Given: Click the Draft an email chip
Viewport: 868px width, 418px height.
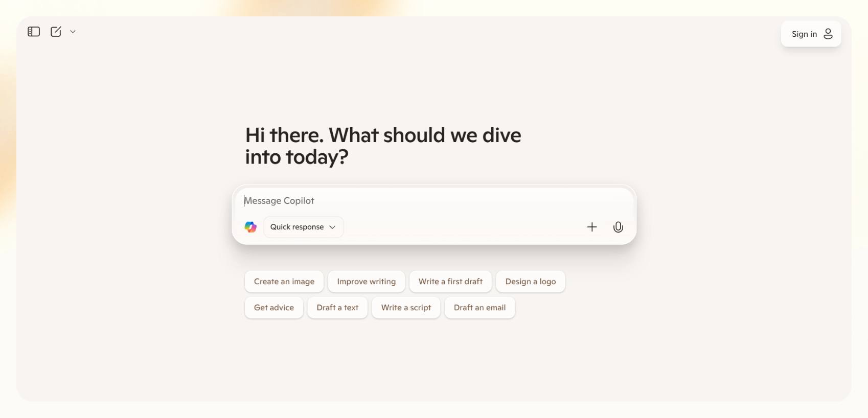Looking at the screenshot, I should 479,308.
